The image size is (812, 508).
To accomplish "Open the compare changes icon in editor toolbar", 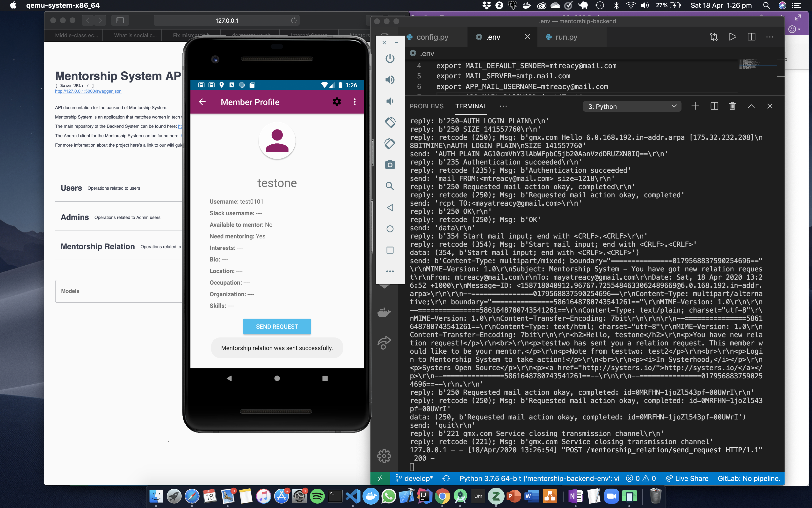I will 714,37.
